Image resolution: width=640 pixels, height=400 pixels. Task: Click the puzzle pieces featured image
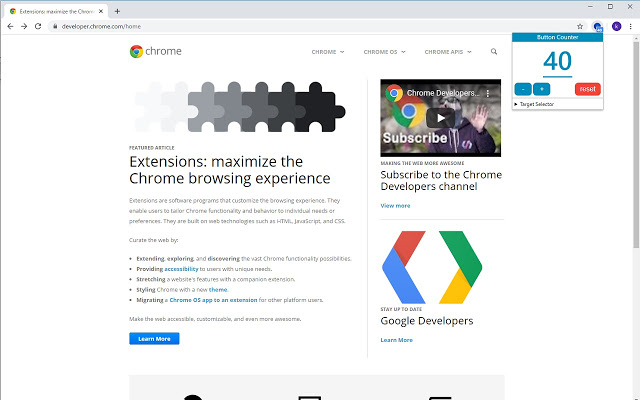[240, 107]
